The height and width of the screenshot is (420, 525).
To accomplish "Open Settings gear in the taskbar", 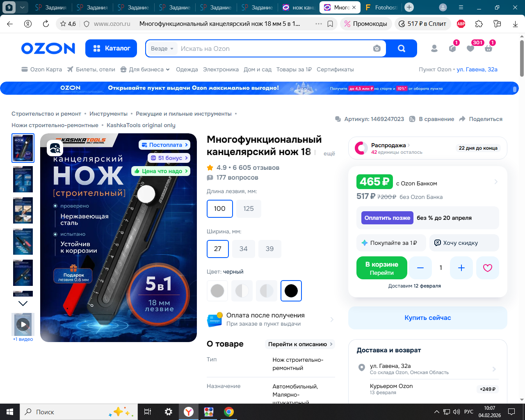I will pos(169,412).
